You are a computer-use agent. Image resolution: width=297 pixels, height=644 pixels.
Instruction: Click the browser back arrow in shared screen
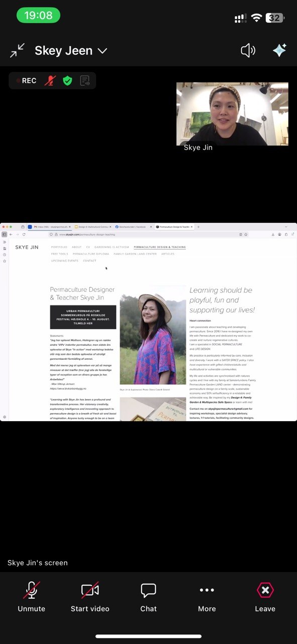tap(11, 234)
